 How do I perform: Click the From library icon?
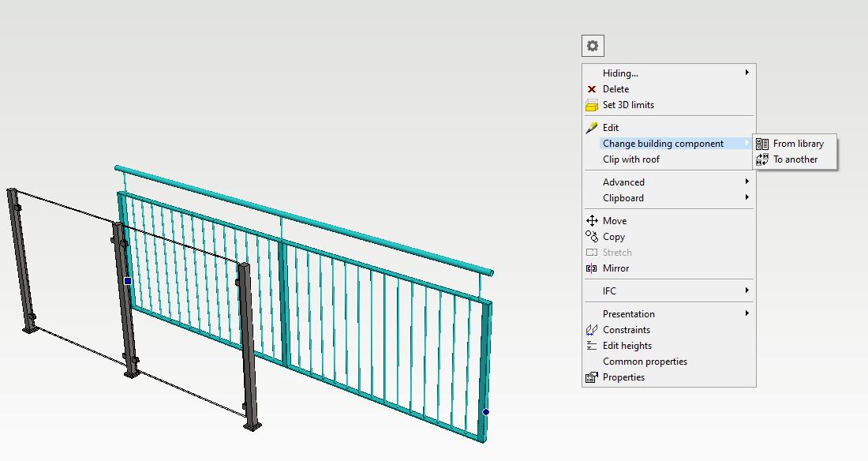point(762,144)
